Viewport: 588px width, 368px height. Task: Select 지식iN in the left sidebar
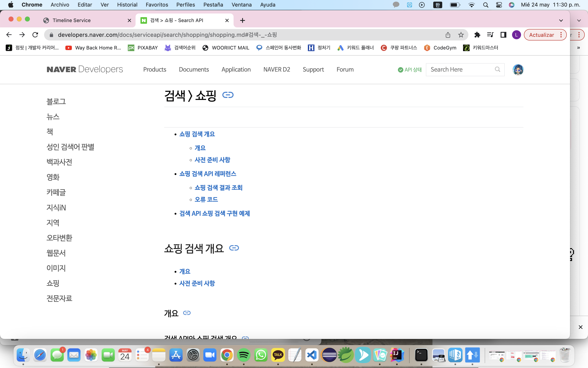[x=56, y=208]
